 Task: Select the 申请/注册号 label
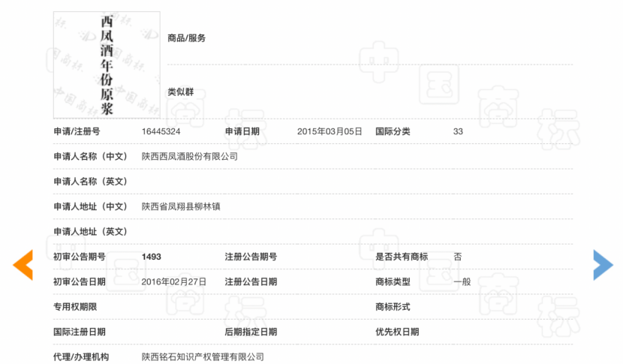[77, 131]
